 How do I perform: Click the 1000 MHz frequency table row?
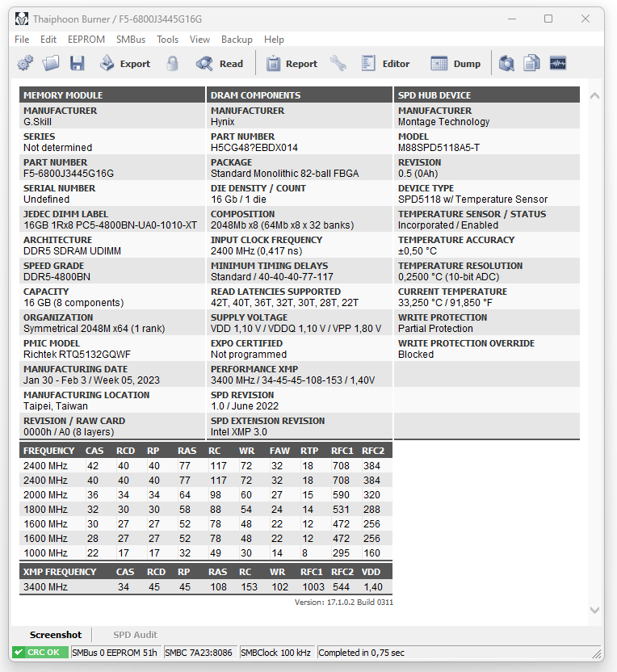tap(206, 553)
